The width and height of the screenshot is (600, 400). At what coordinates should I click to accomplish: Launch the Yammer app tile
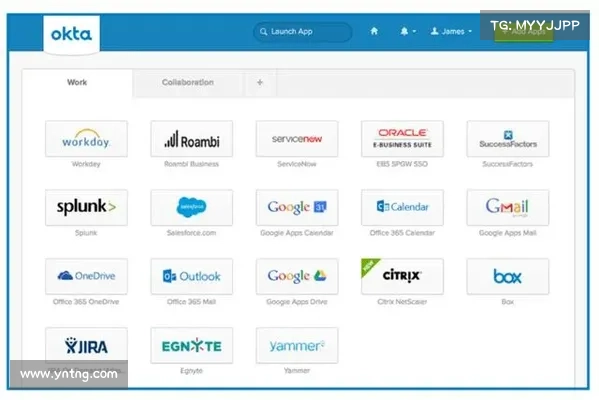[297, 345]
